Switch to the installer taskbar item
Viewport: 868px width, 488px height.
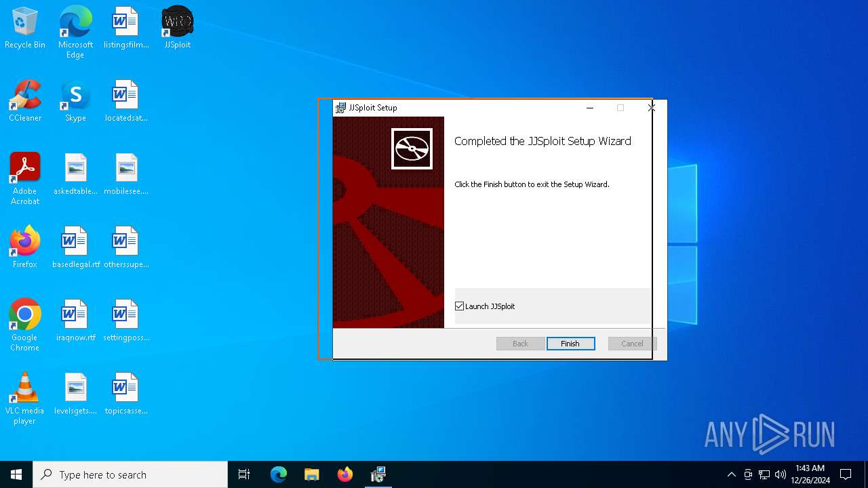[378, 474]
